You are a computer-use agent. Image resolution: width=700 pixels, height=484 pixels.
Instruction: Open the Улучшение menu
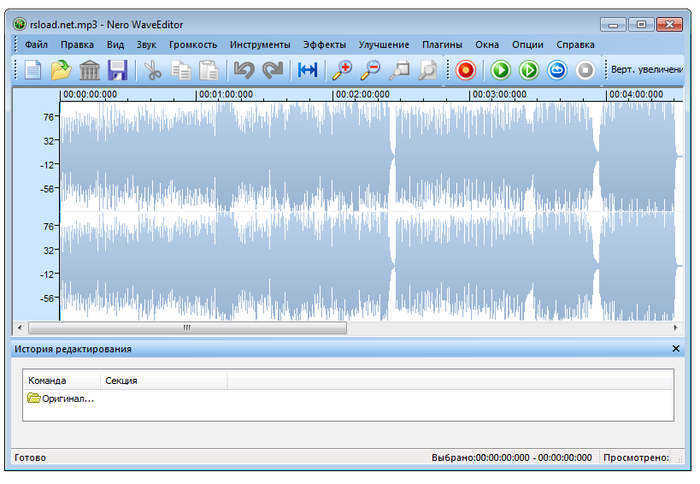(384, 45)
